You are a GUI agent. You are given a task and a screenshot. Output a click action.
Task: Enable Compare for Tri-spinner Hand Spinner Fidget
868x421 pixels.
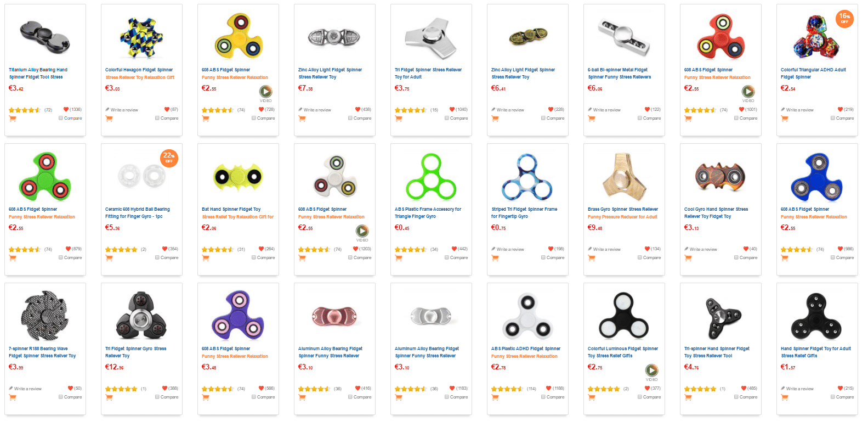click(x=736, y=397)
